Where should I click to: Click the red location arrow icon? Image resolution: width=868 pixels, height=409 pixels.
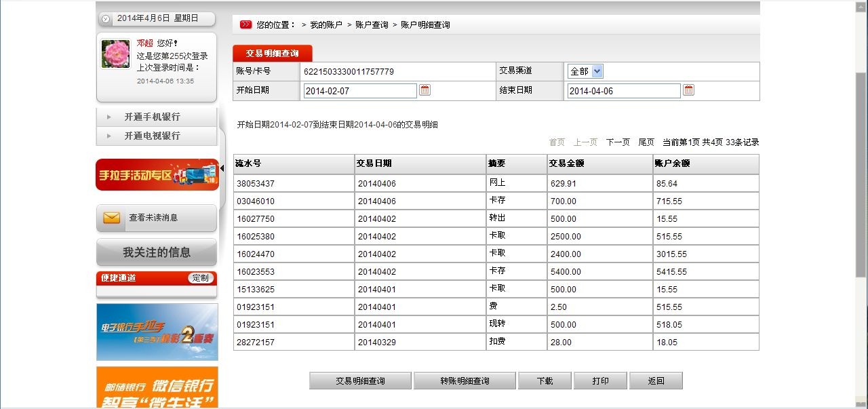245,25
